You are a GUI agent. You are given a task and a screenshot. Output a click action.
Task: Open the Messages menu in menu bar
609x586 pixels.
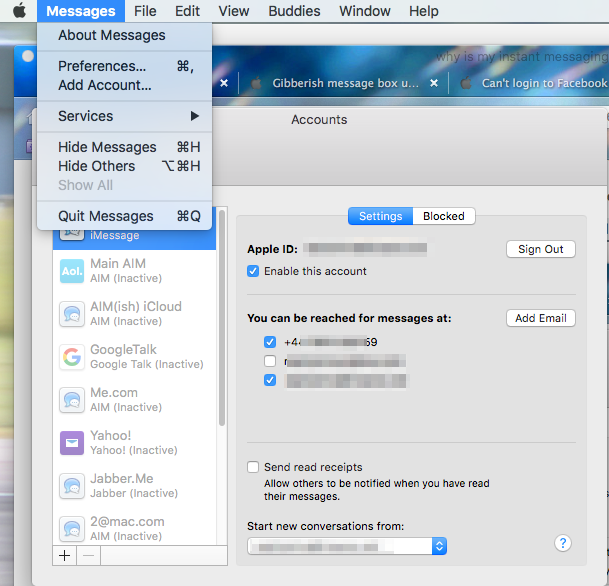click(x=81, y=11)
